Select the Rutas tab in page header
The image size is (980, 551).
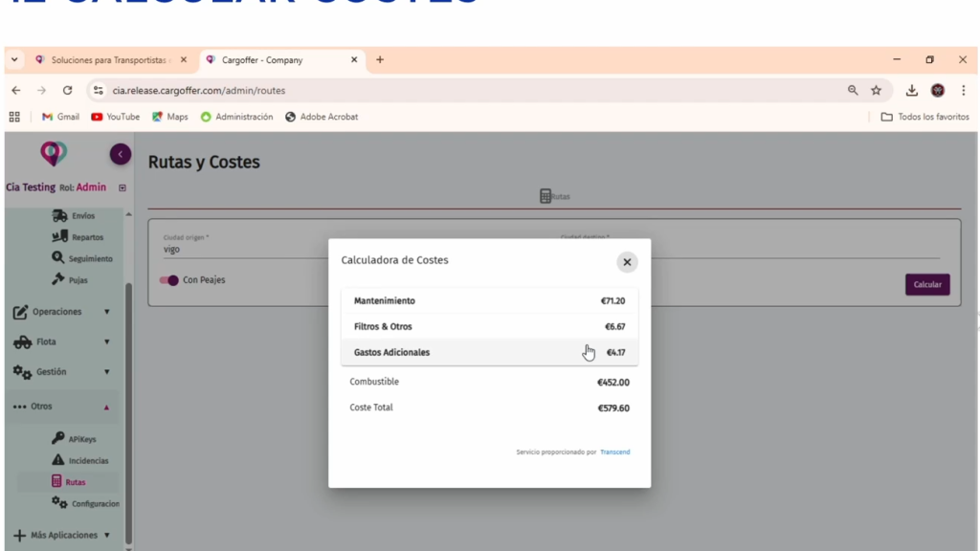[555, 196]
